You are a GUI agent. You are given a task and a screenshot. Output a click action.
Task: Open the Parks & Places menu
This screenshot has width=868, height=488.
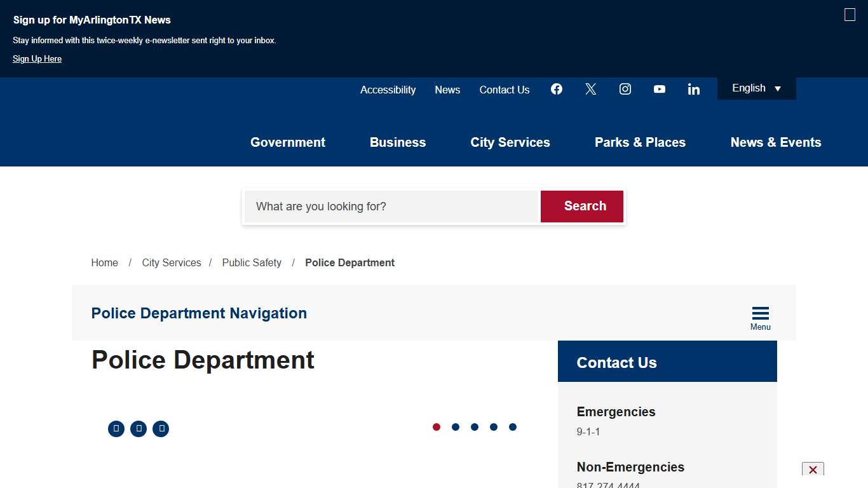click(640, 142)
